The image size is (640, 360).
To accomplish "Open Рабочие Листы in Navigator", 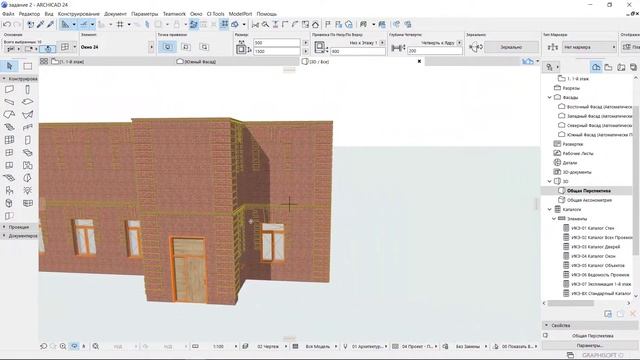I will click(x=578, y=153).
